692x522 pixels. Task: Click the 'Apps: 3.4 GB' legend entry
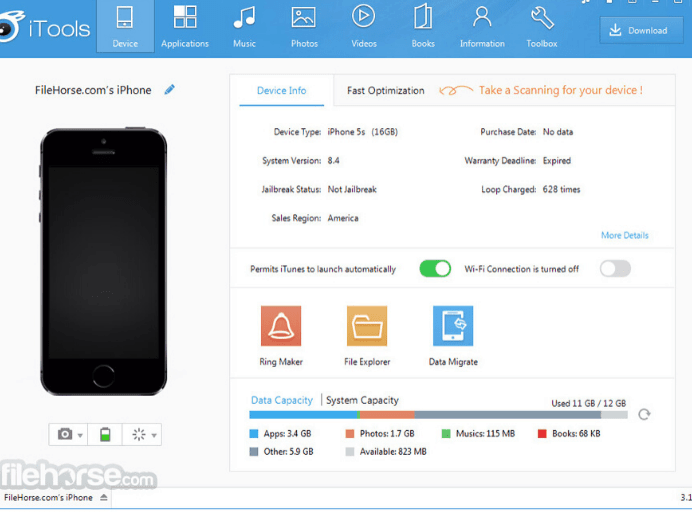pyautogui.click(x=287, y=434)
